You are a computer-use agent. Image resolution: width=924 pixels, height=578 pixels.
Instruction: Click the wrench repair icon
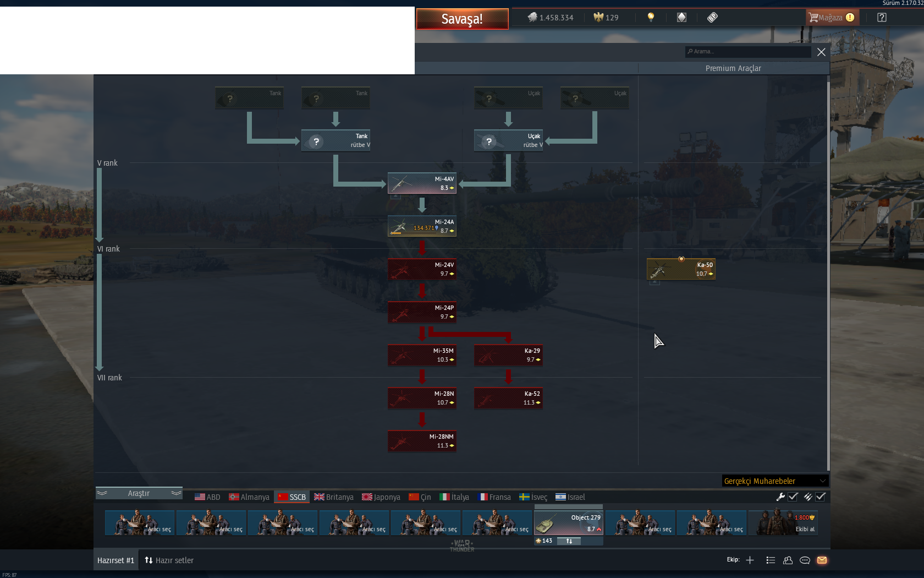780,497
